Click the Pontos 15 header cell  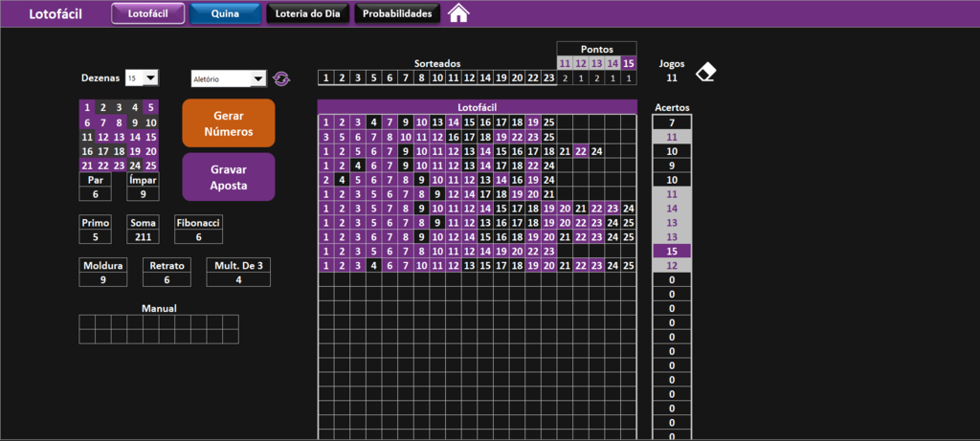click(x=629, y=63)
